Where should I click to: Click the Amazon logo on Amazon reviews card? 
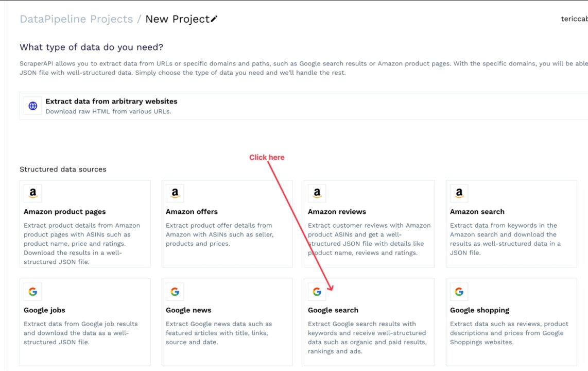317,193
